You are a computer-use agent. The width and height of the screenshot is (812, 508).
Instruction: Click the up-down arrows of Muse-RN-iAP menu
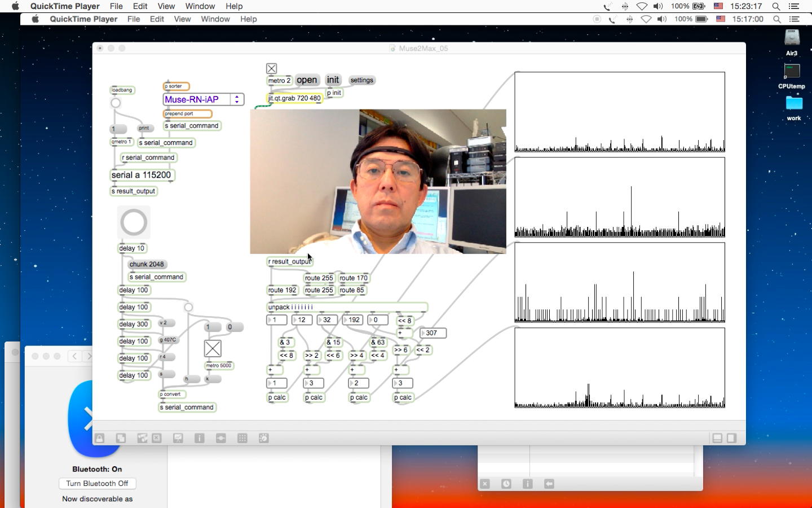(x=237, y=99)
